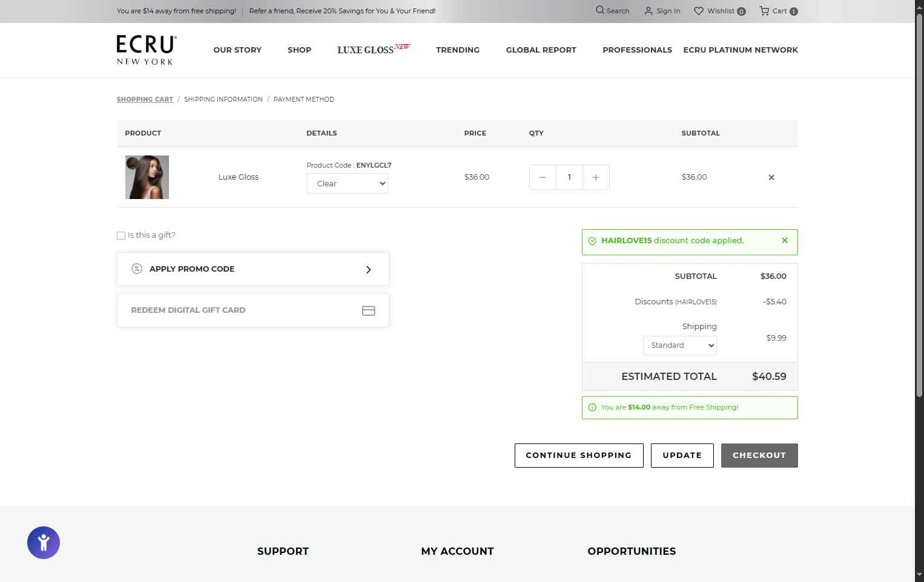This screenshot has width=924, height=582.
Task: Click the $40.59 estimated total
Action: coord(769,376)
